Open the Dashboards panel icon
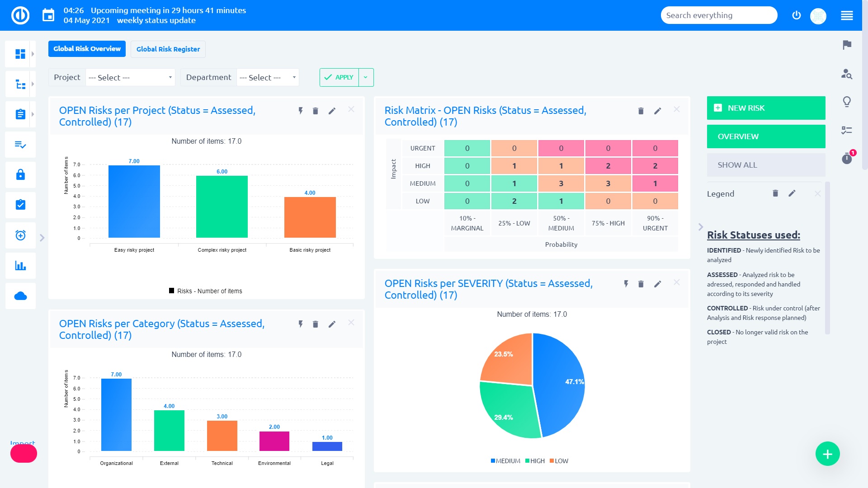The width and height of the screenshot is (868, 488). (20, 54)
